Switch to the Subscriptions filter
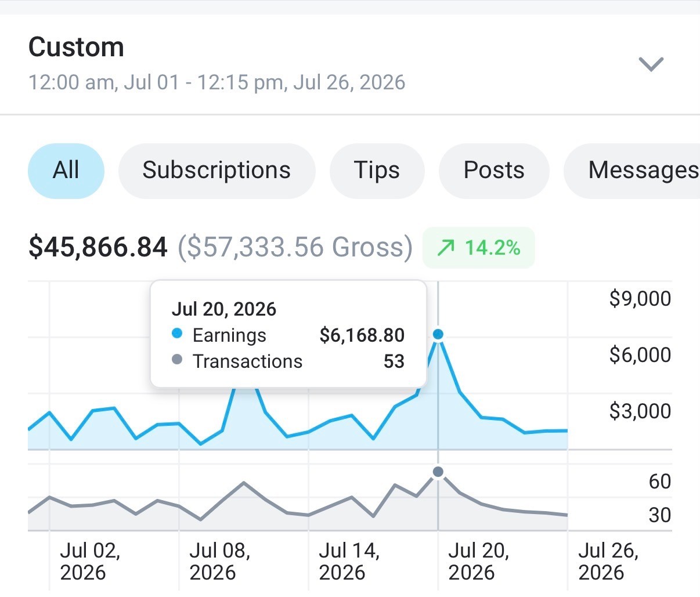 (217, 171)
